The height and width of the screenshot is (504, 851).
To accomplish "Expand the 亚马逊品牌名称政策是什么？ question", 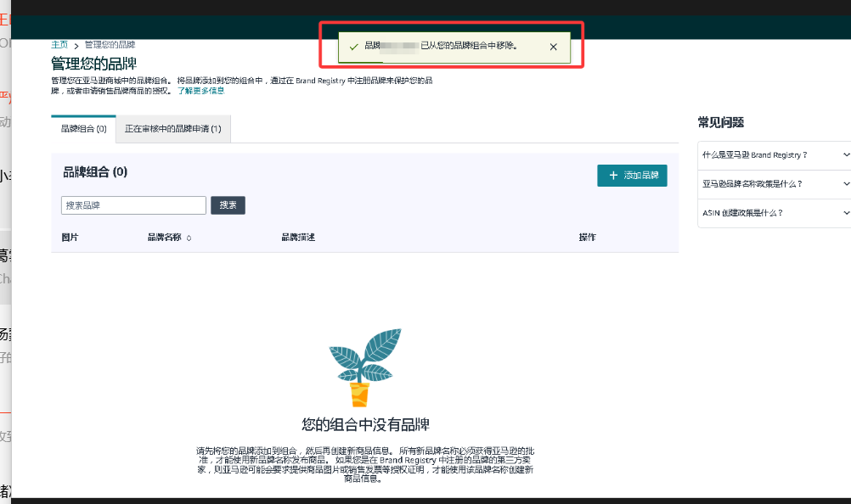I will pyautogui.click(x=774, y=183).
